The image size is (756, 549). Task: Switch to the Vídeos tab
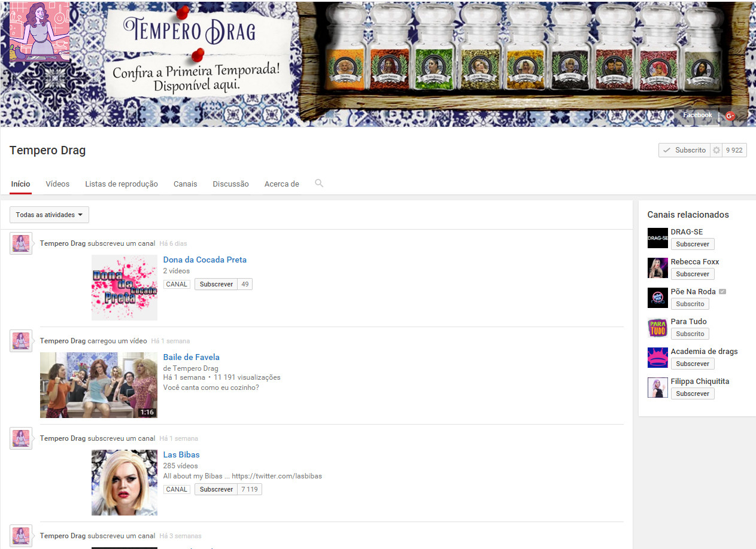(x=57, y=184)
